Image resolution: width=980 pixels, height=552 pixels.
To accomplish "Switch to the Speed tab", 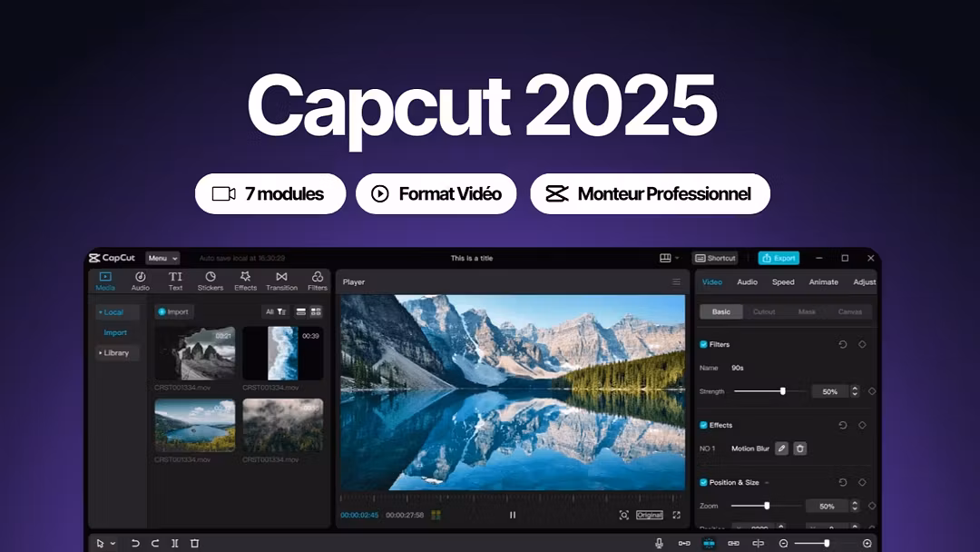I will point(783,282).
